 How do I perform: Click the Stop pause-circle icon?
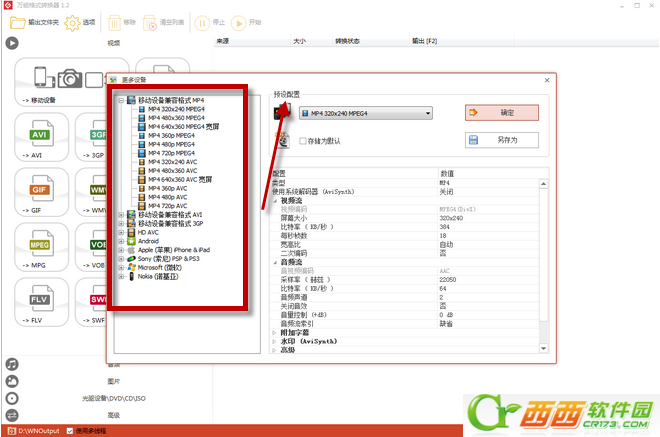(x=202, y=23)
